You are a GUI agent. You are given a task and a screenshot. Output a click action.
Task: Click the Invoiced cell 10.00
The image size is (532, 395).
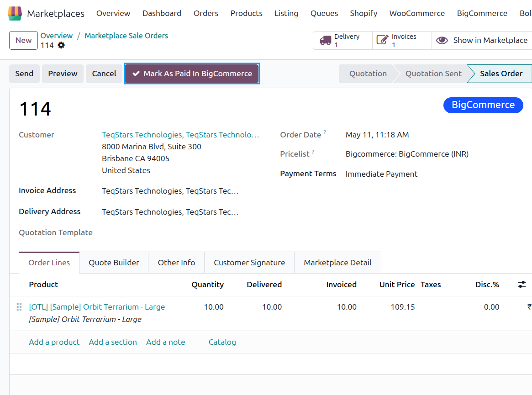347,307
